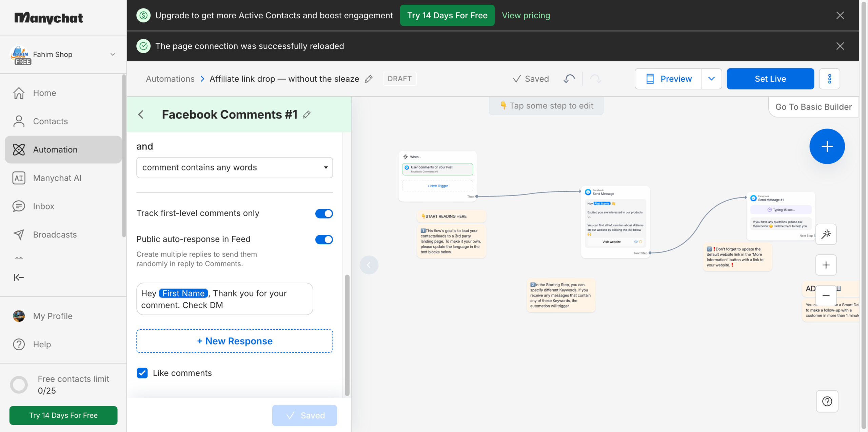Image resolution: width=868 pixels, height=432 pixels.
Task: Click the blue add step plus button
Action: click(x=827, y=146)
